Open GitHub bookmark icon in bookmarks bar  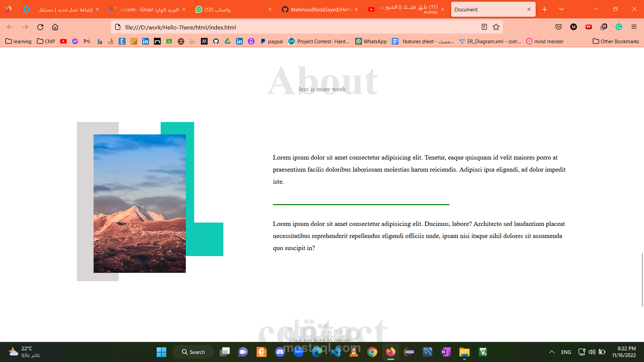(x=216, y=41)
